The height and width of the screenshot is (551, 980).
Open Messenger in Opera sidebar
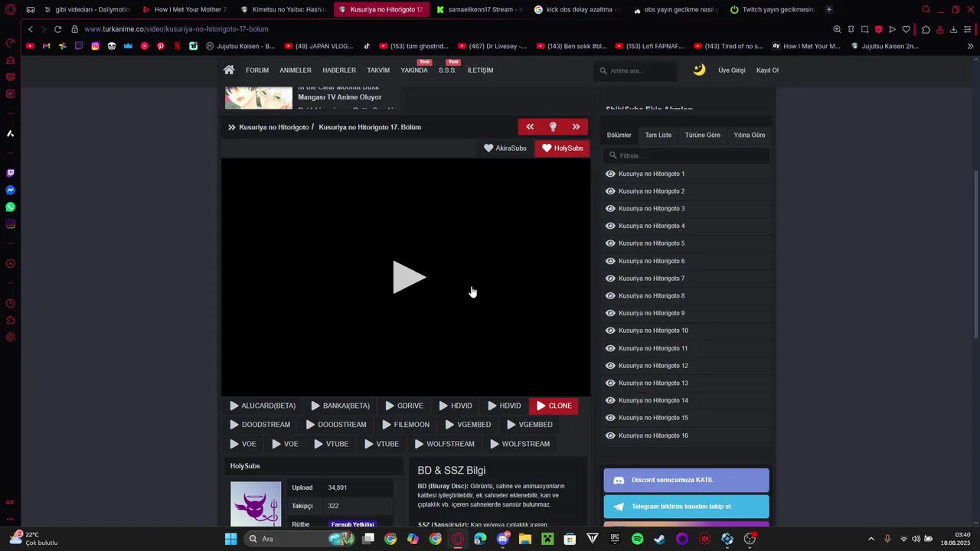[10, 190]
